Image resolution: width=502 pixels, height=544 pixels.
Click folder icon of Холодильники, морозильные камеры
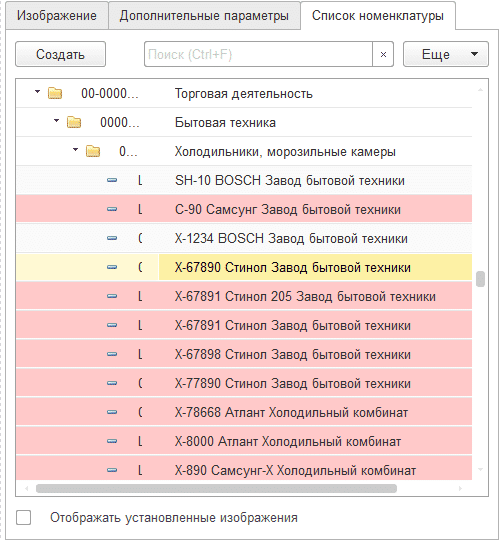point(93,152)
